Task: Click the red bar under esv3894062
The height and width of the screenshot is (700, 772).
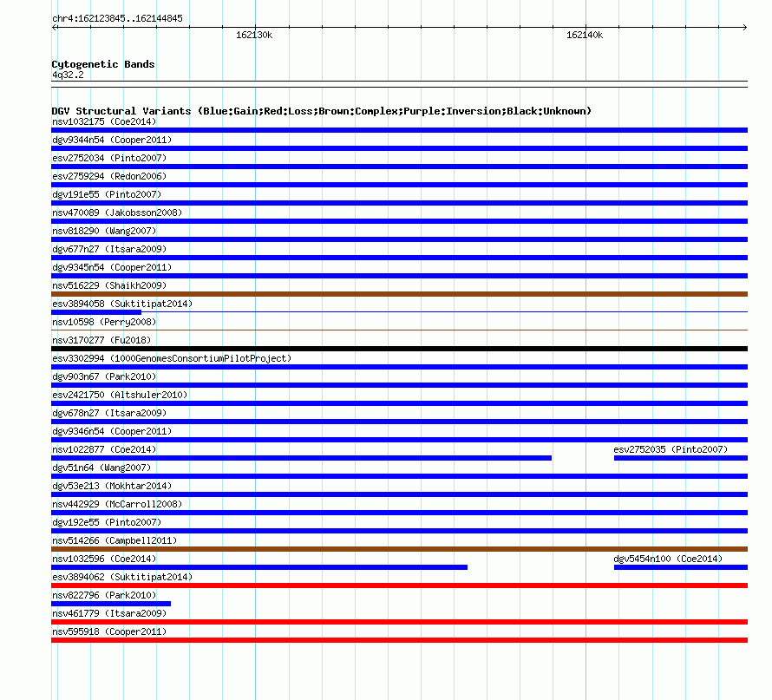Action: click(399, 586)
